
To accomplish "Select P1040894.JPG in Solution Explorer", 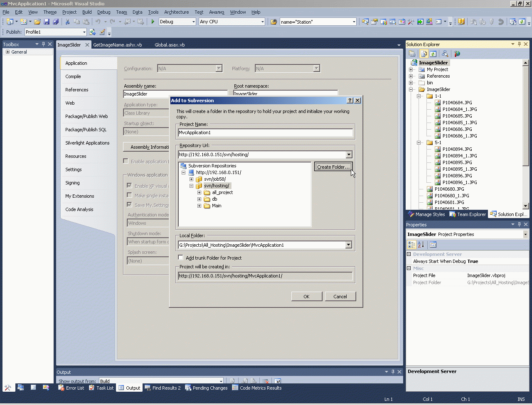I will pyautogui.click(x=457, y=149).
